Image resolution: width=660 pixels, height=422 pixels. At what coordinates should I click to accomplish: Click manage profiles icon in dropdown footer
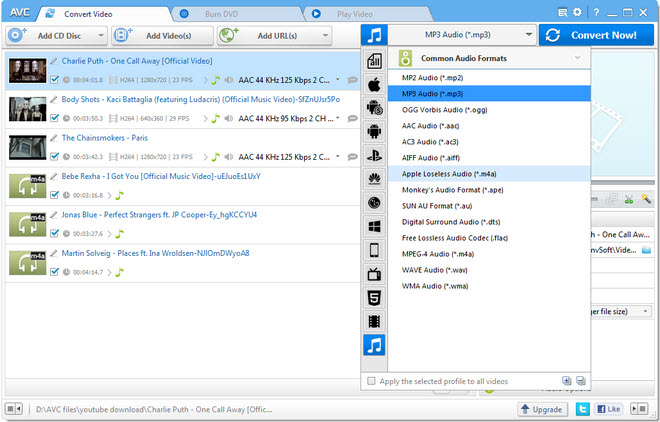[x=581, y=381]
